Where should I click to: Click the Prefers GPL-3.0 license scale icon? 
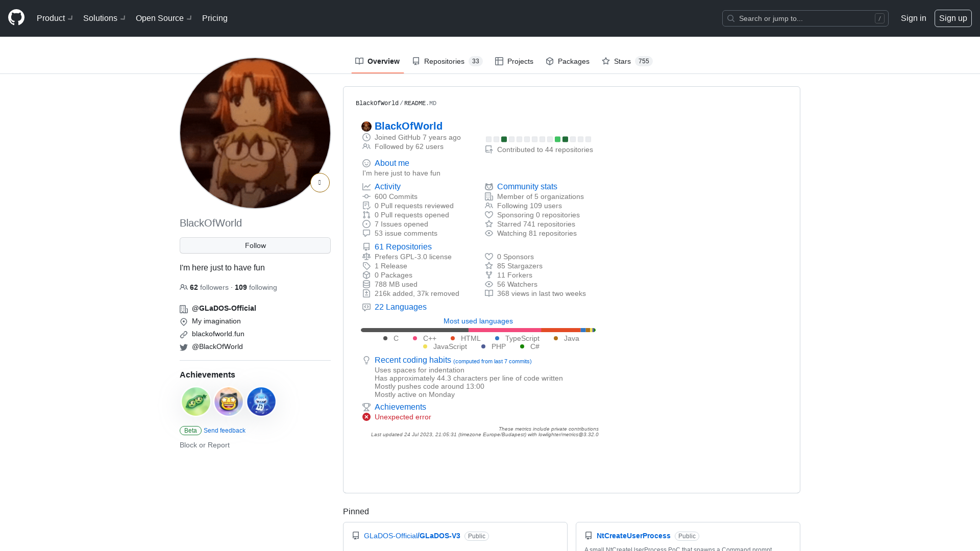pos(366,257)
